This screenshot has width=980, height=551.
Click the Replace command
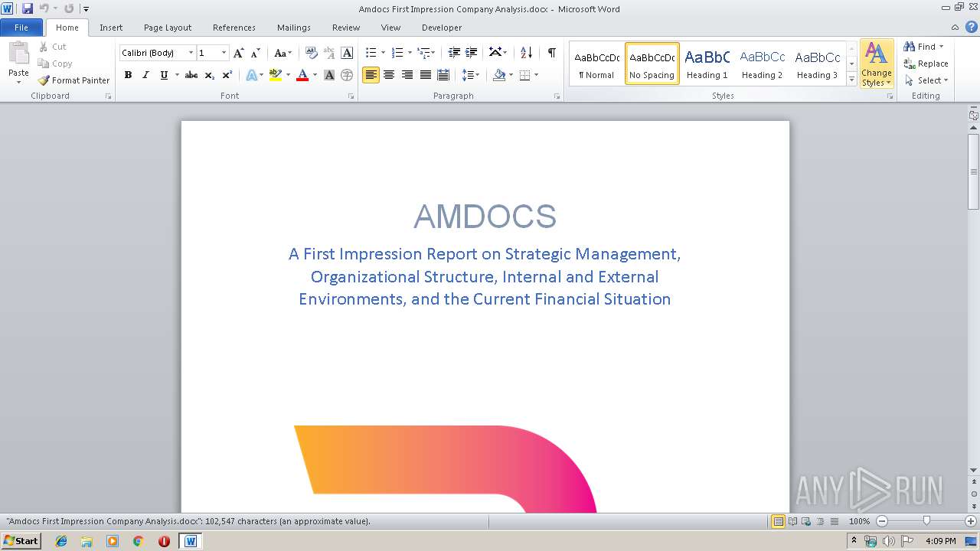tap(926, 64)
